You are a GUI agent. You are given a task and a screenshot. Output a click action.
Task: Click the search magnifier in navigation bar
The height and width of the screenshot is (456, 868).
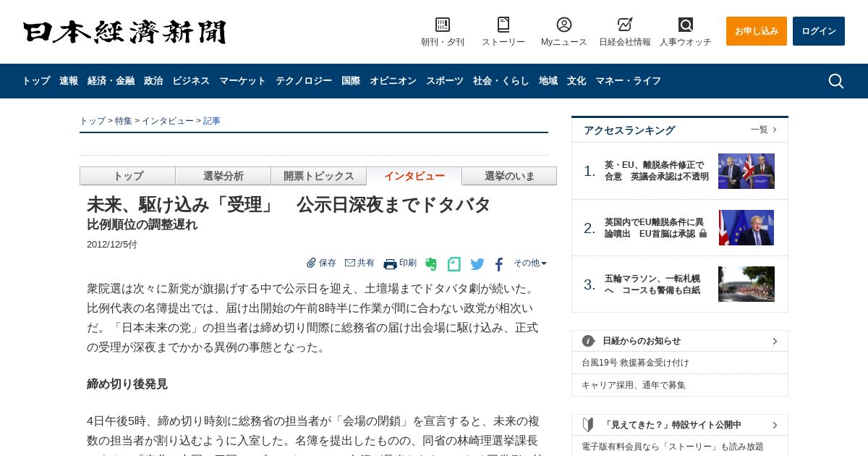point(836,81)
